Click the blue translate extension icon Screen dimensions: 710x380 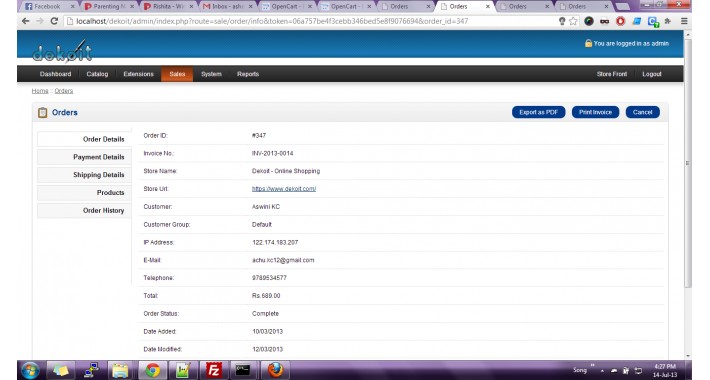point(653,21)
